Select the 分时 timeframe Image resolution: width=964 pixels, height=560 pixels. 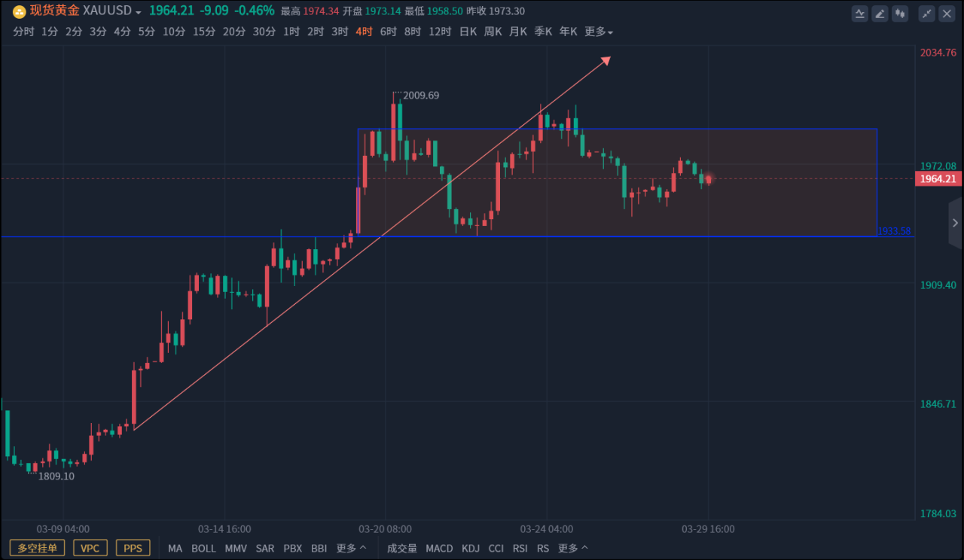coord(24,32)
